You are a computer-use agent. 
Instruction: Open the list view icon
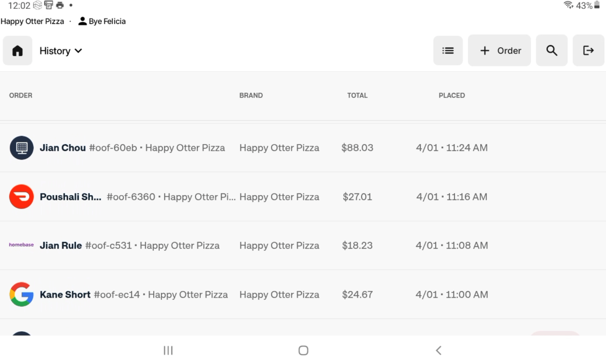[x=448, y=51]
